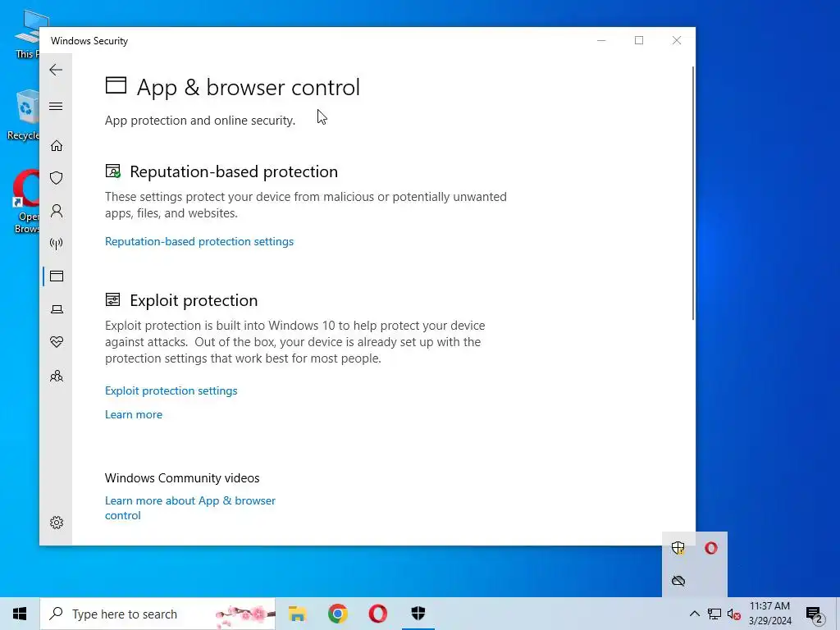Image resolution: width=840 pixels, height=630 pixels.
Task: Open Device performance & health heart icon
Action: [x=57, y=342]
